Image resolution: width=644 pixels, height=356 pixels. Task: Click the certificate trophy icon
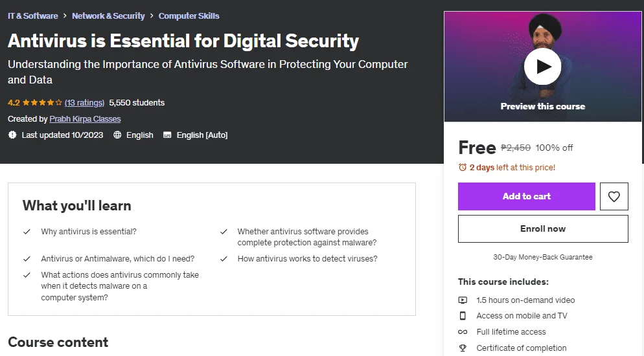coord(463,348)
